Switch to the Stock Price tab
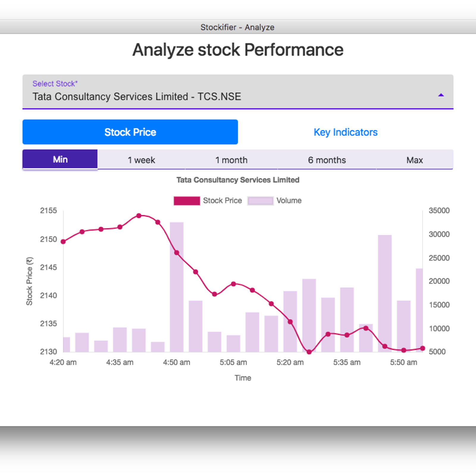This screenshot has height=476, width=476. [x=130, y=132]
